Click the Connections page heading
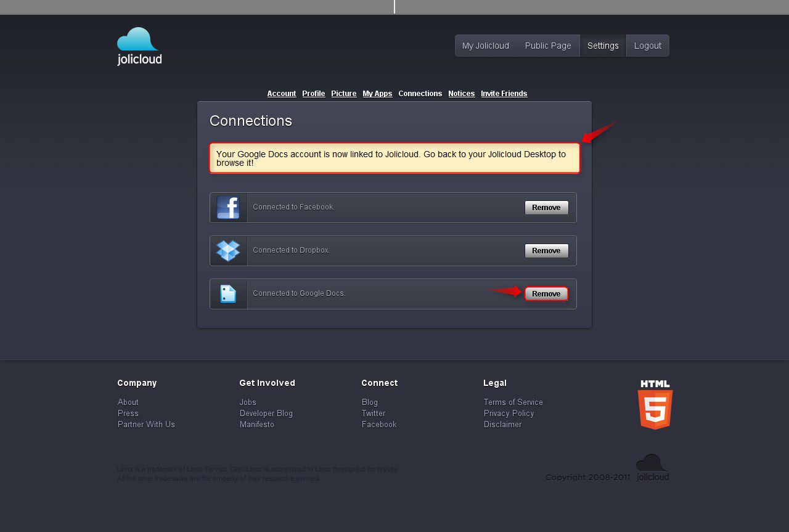 pos(251,121)
